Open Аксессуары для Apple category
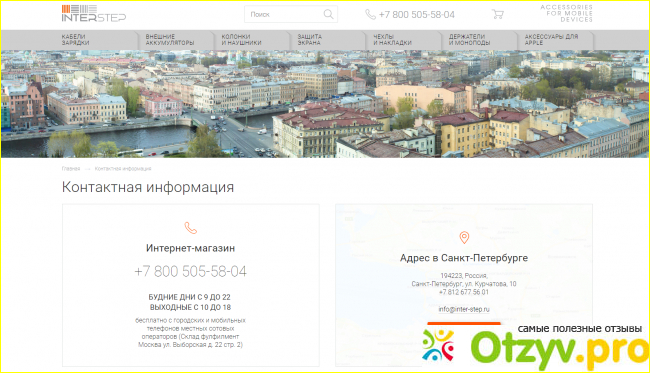This screenshot has width=650, height=373. pos(551,40)
